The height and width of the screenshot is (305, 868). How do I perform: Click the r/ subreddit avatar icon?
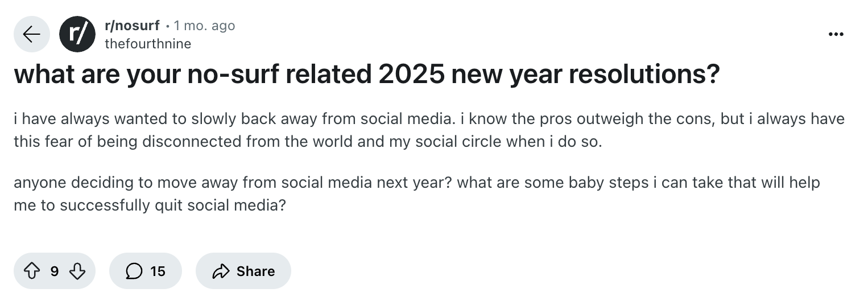pyautogui.click(x=77, y=35)
